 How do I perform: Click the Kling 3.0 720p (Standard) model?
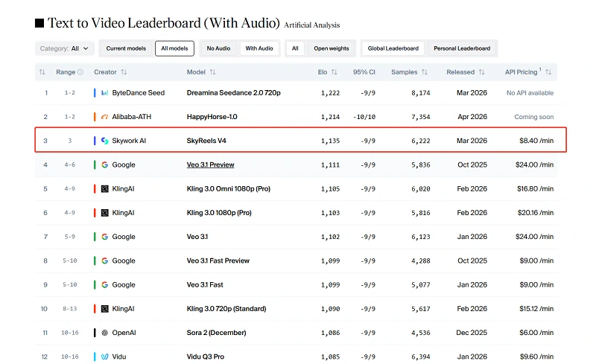(x=226, y=309)
